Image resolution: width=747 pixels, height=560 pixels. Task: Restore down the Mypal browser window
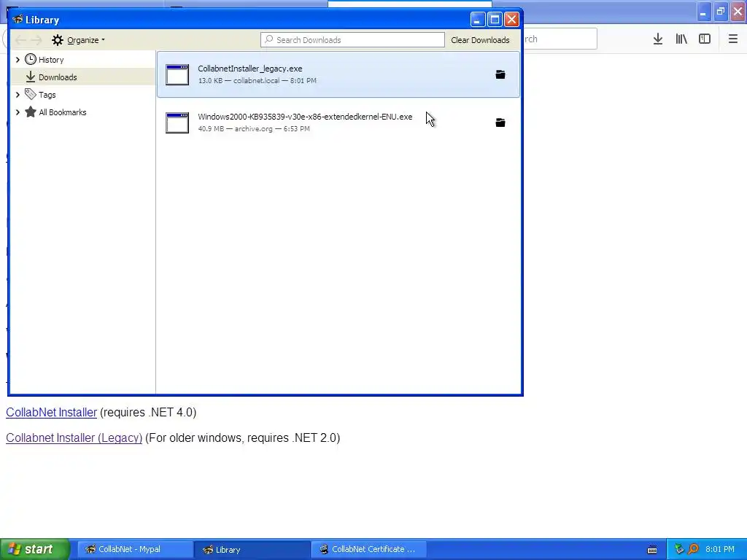click(720, 12)
